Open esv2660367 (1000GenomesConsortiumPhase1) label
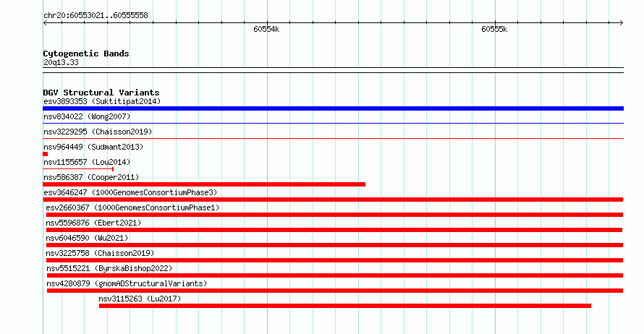The image size is (644, 334). coord(132,207)
